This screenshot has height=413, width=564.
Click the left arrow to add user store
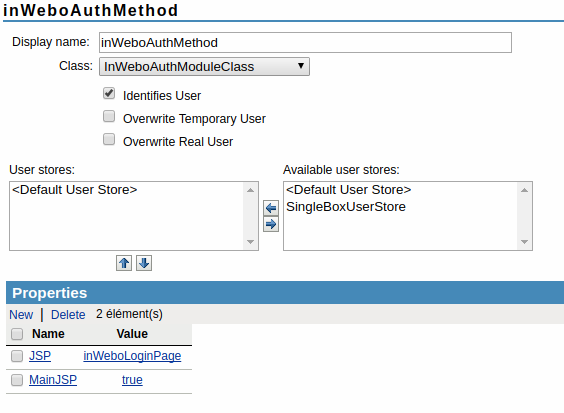pyautogui.click(x=271, y=208)
